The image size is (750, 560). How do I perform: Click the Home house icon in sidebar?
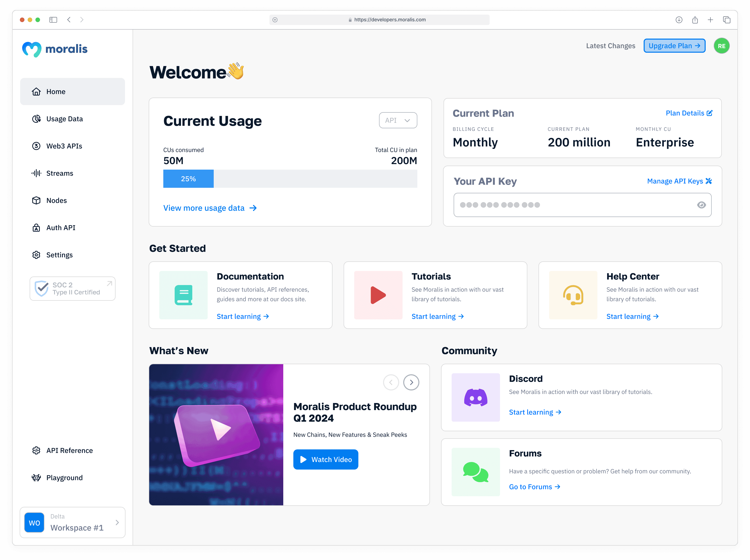tap(36, 91)
